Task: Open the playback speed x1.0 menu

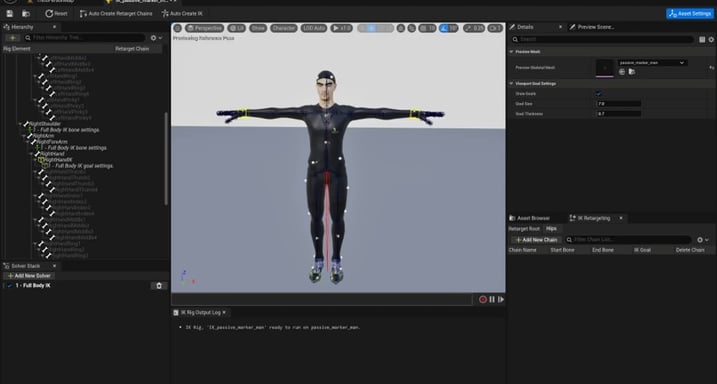Action: (341, 28)
